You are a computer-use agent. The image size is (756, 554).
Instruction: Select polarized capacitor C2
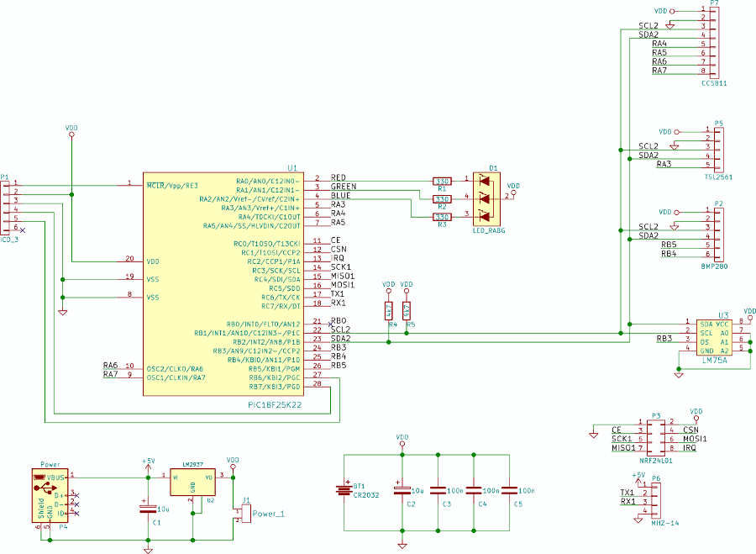(402, 490)
